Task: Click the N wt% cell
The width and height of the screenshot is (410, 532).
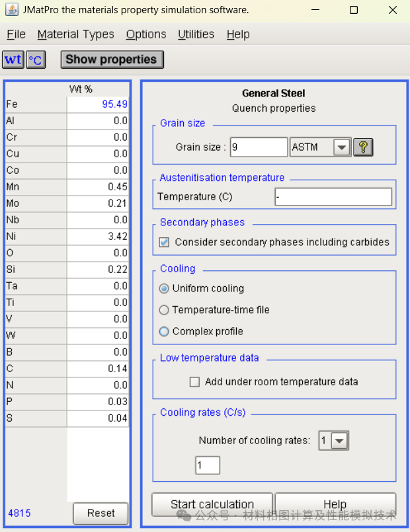Action: (98, 385)
